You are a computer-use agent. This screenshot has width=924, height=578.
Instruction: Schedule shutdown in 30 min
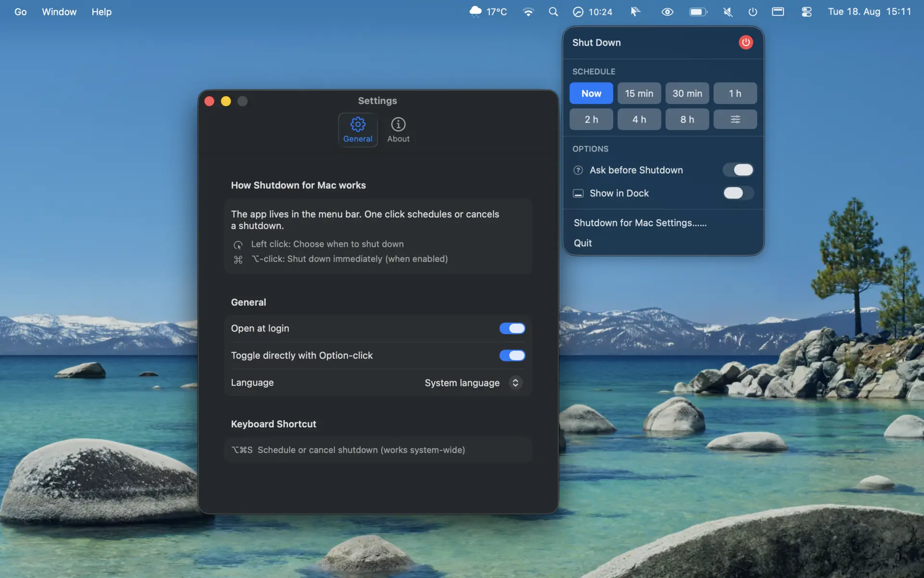[687, 93]
